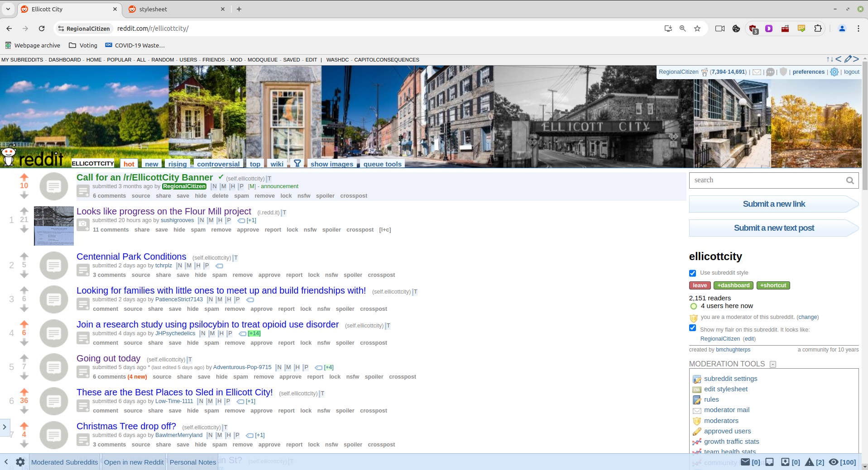Click the red 'leave' button
Image resolution: width=868 pixels, height=470 pixels.
coord(700,285)
